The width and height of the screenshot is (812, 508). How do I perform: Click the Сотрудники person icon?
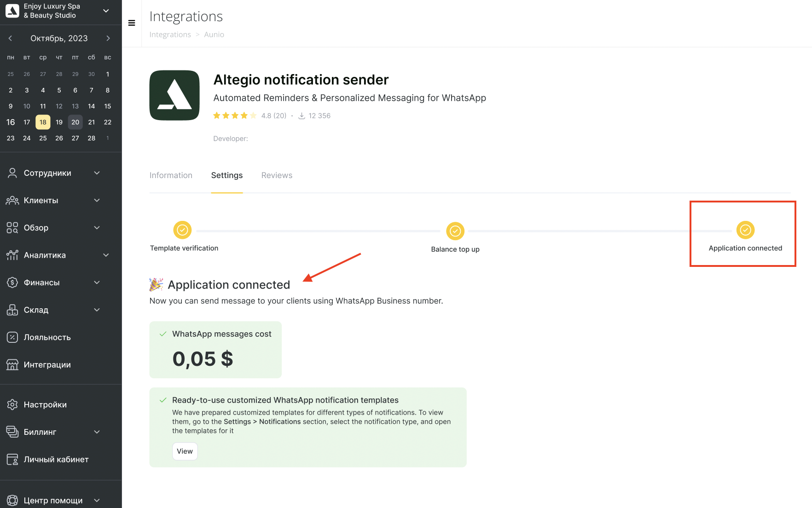click(12, 173)
